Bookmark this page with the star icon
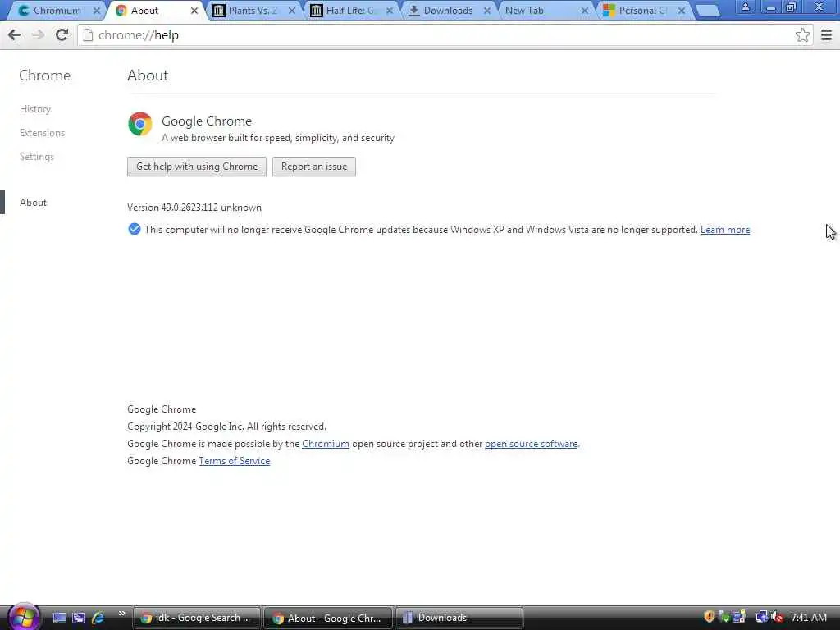This screenshot has height=630, width=840. (x=802, y=35)
